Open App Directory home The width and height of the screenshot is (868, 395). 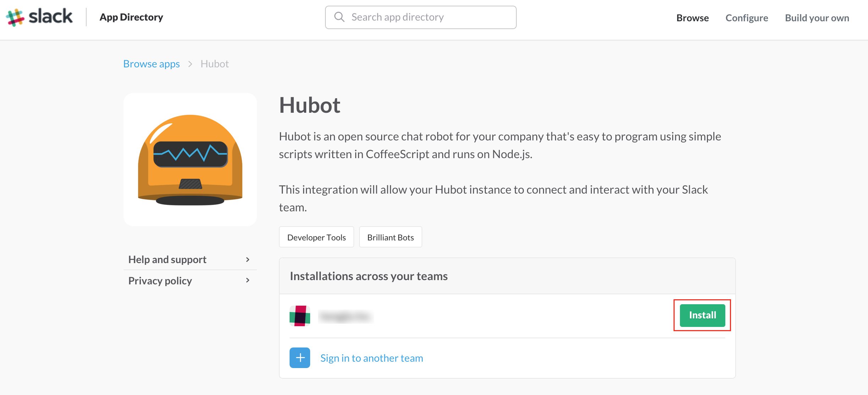pos(131,17)
